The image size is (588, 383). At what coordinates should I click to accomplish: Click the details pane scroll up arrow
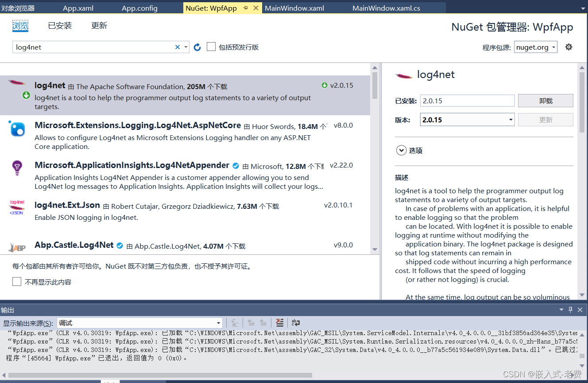coord(582,67)
